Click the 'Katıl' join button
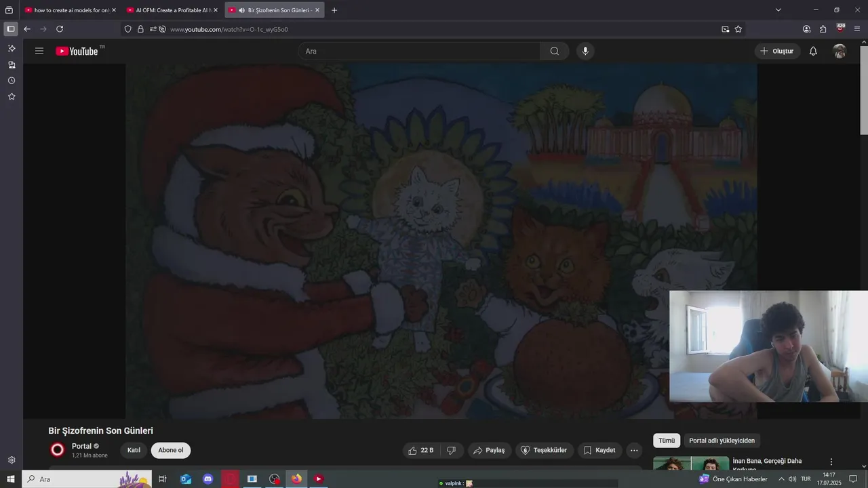 (134, 450)
